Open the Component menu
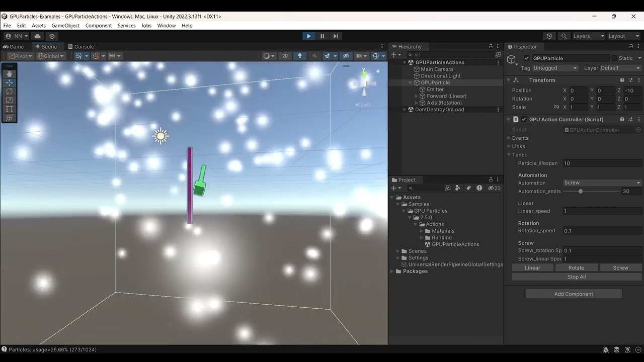Image resolution: width=644 pixels, height=362 pixels. click(x=99, y=26)
